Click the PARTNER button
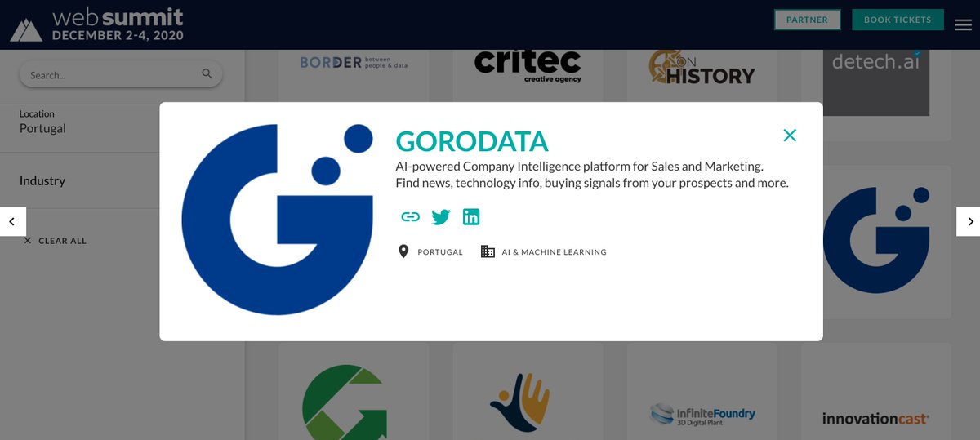Image resolution: width=980 pixels, height=440 pixels. [807, 20]
